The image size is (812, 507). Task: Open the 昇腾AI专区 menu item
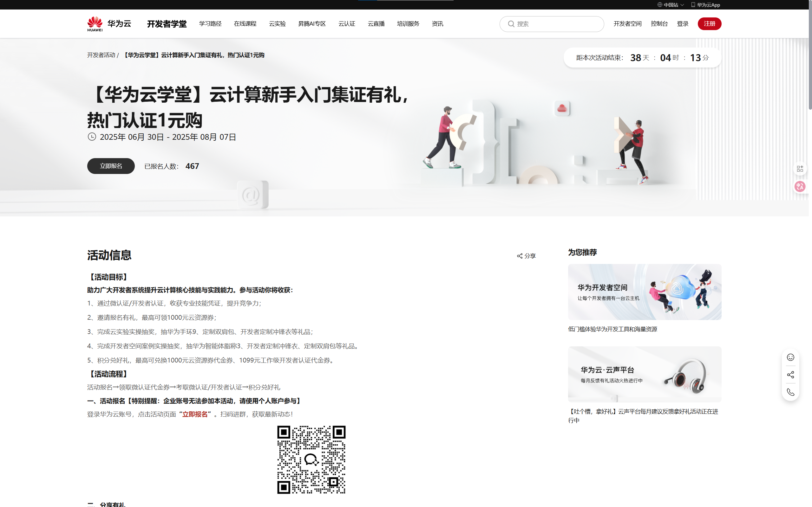tap(312, 24)
